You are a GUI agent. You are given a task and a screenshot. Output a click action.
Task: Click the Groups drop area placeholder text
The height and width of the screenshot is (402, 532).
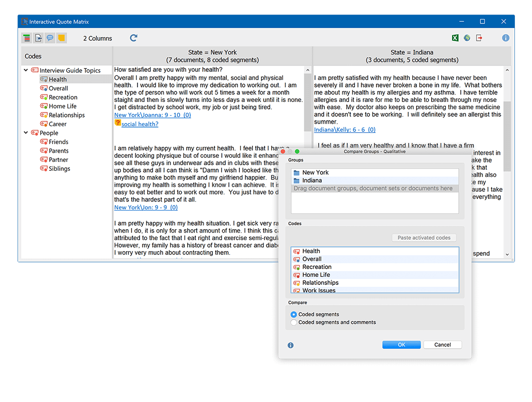coord(373,188)
